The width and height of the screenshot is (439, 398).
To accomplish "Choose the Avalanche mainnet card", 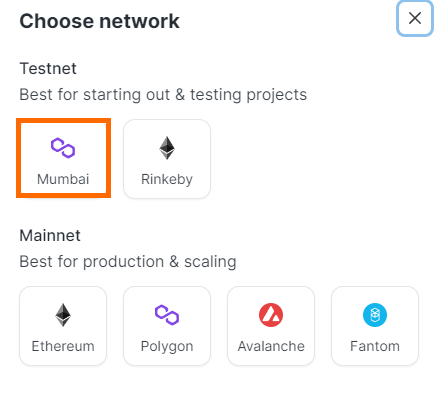I will [271, 326].
